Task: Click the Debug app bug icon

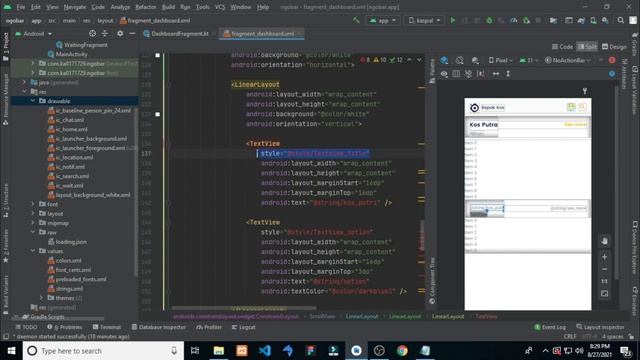Action: tap(489, 20)
